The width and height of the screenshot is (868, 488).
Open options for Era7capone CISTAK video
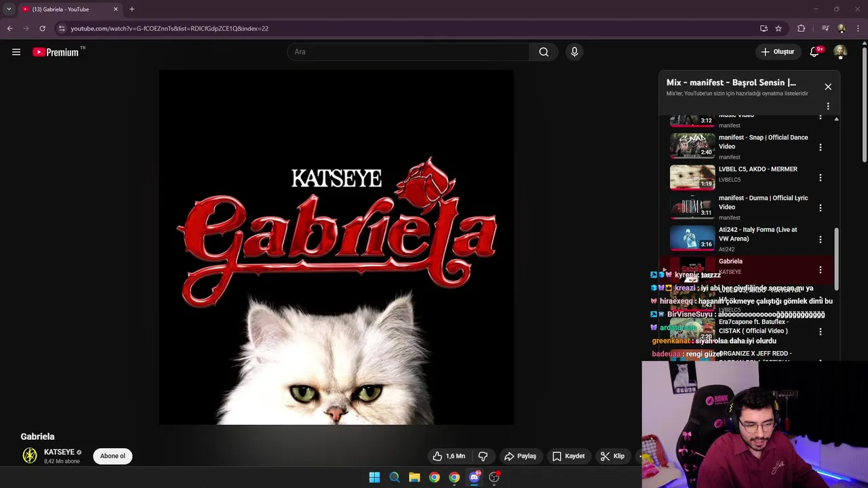(x=821, y=331)
